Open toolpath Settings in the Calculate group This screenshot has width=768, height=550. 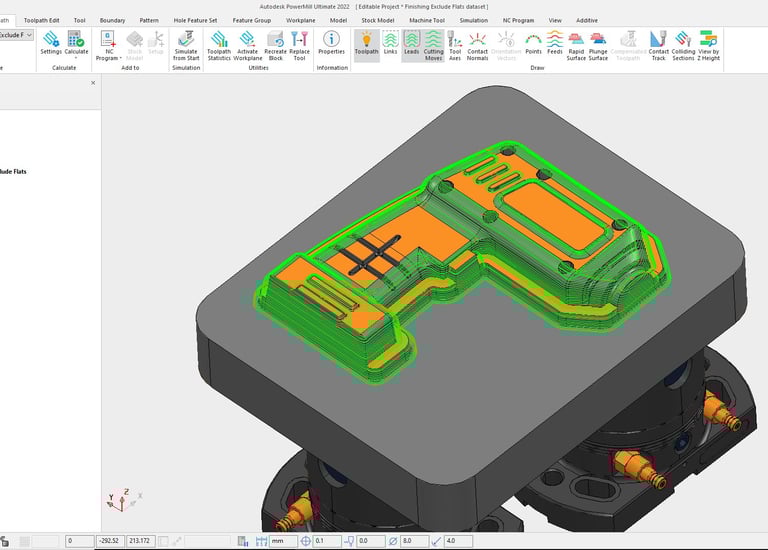[51, 43]
